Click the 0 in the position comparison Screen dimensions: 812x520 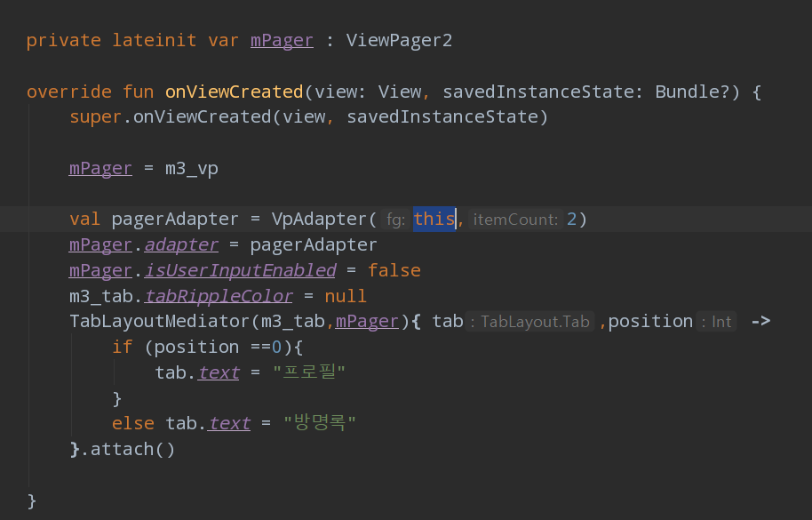pos(276,347)
